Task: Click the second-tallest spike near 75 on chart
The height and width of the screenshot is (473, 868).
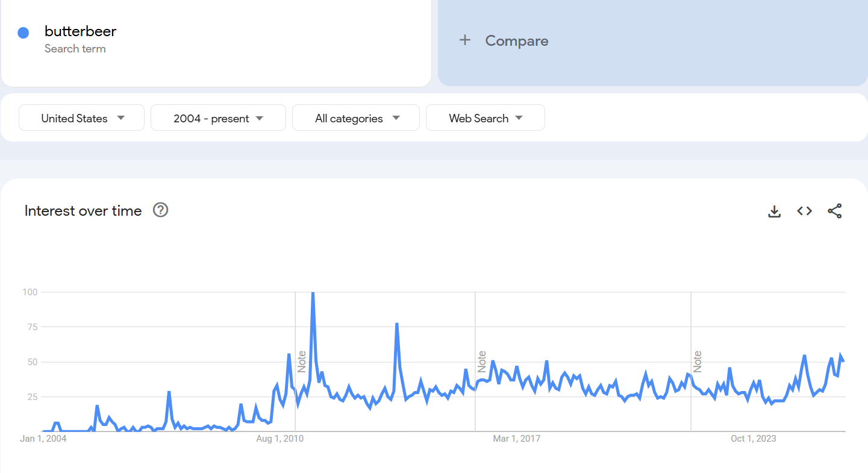Action: point(396,324)
